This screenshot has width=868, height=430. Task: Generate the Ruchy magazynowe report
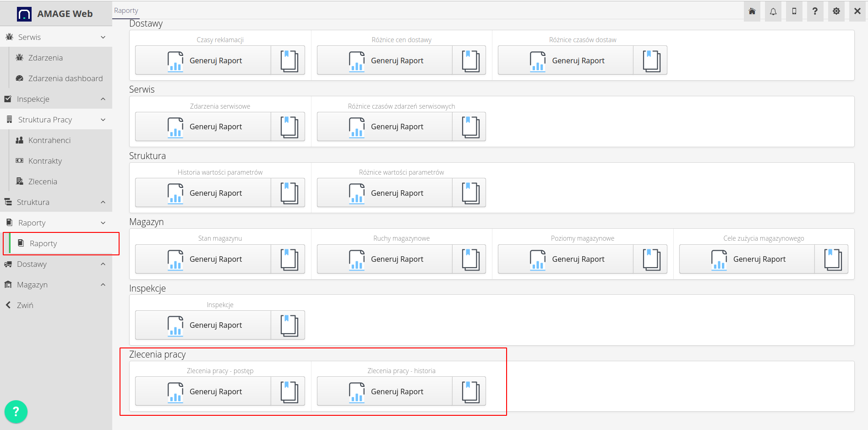(385, 259)
